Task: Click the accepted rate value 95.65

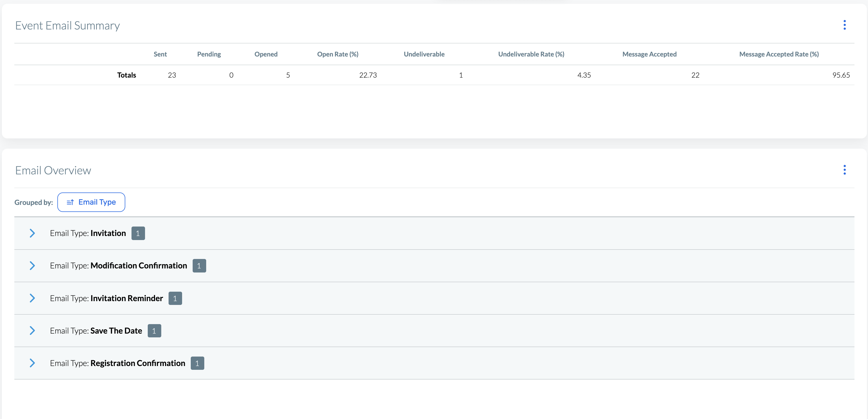Action: coord(841,75)
